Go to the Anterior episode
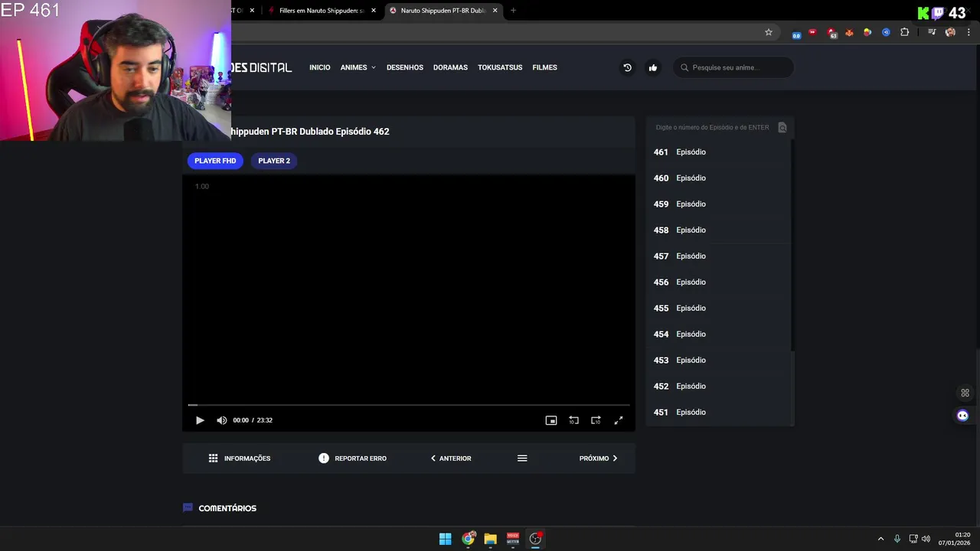 click(451, 458)
